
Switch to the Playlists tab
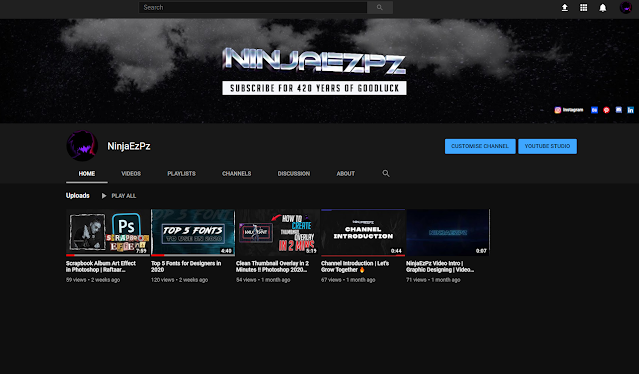point(181,174)
